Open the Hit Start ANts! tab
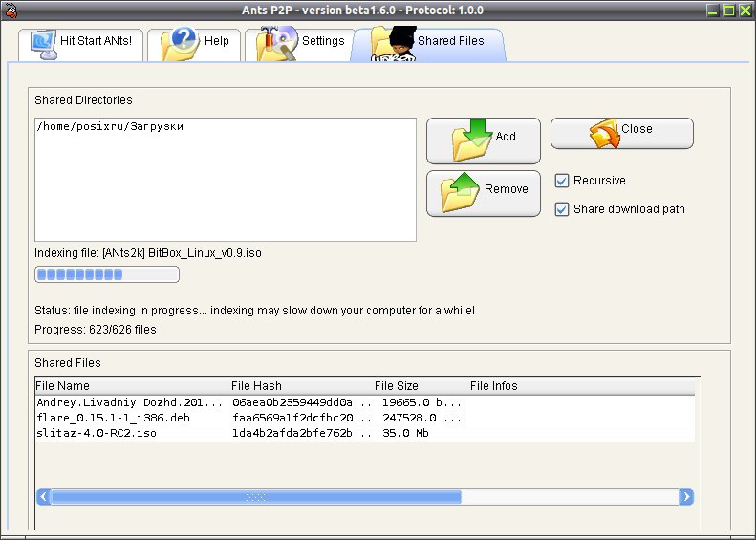This screenshot has height=540, width=756. point(80,45)
